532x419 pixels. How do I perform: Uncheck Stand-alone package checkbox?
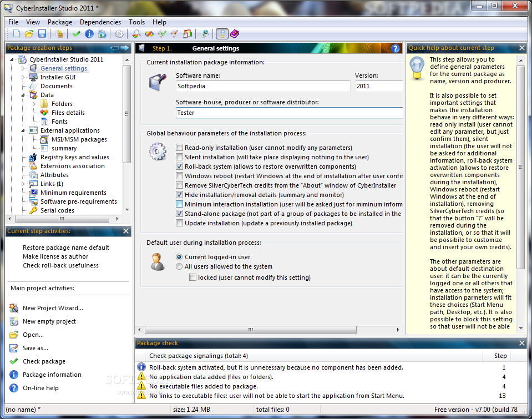tap(180, 214)
